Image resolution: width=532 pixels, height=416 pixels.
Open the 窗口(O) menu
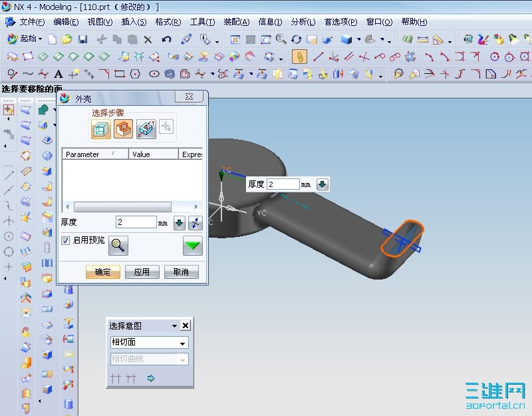[x=379, y=22]
